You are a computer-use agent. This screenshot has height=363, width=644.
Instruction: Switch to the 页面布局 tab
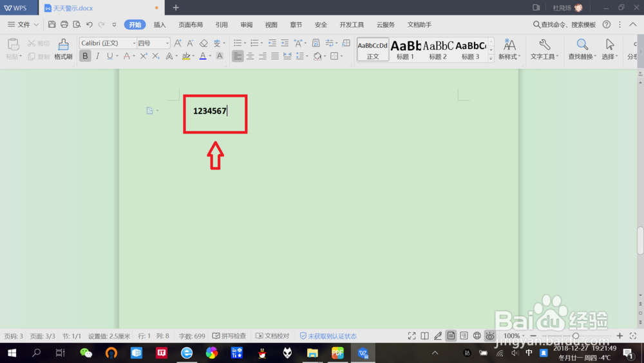(191, 25)
